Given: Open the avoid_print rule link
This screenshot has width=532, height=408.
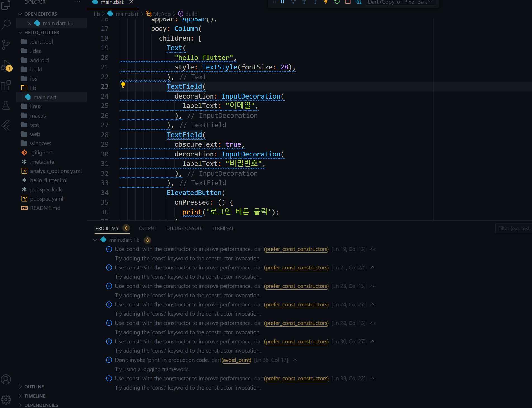Looking at the screenshot, I should (237, 360).
